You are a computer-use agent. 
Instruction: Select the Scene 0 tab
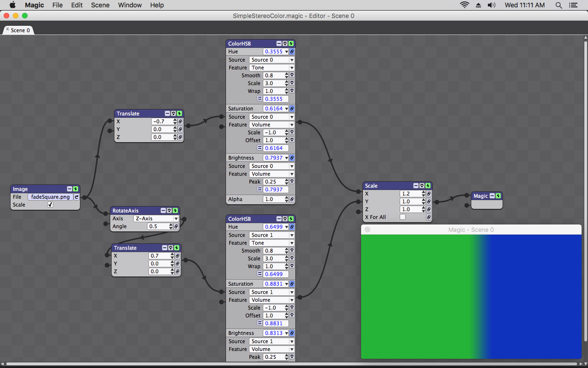20,30
